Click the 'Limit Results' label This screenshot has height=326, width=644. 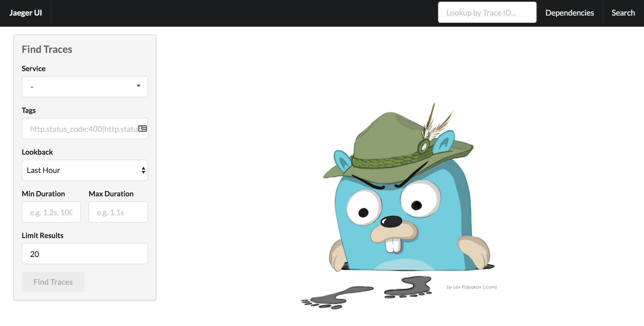point(43,236)
